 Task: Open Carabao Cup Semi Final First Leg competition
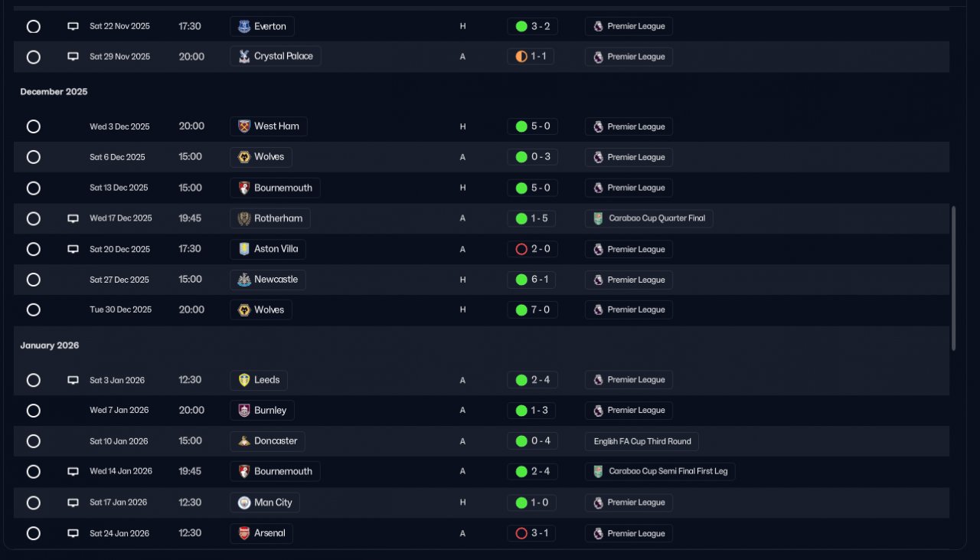660,471
